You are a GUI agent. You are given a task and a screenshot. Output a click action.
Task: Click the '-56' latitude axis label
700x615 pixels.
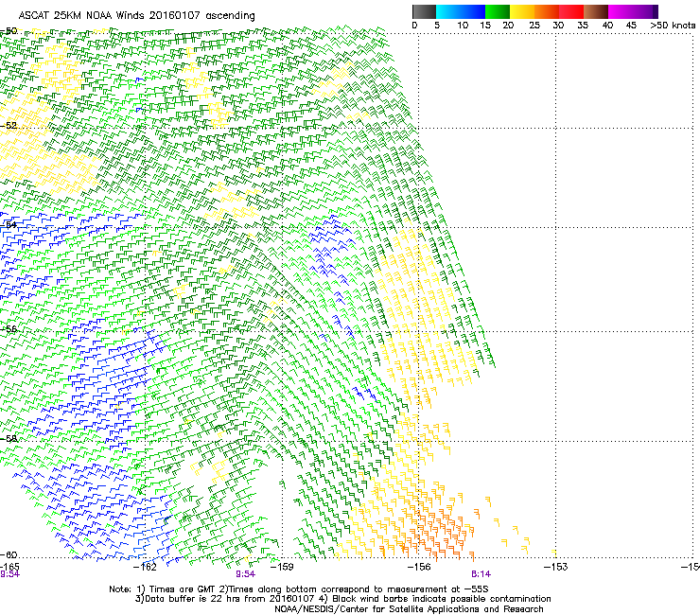(x=9, y=328)
